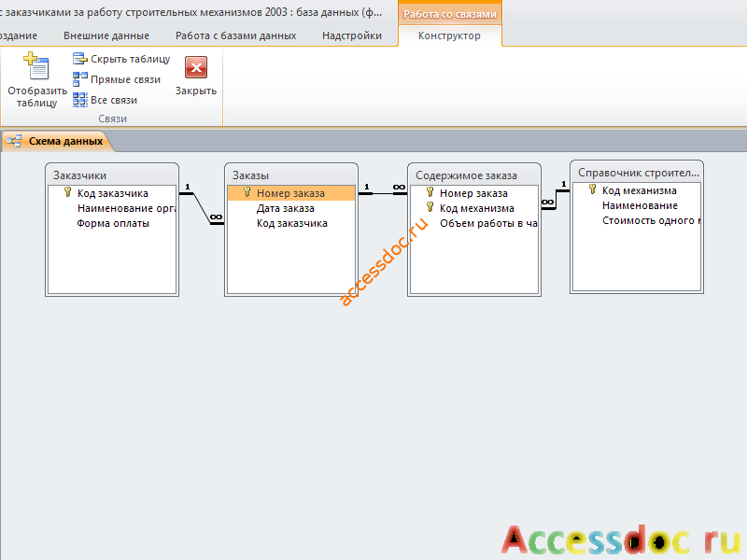747x560 pixels.
Task: Hide table via Скрыть таблицу
Action: pos(121,59)
